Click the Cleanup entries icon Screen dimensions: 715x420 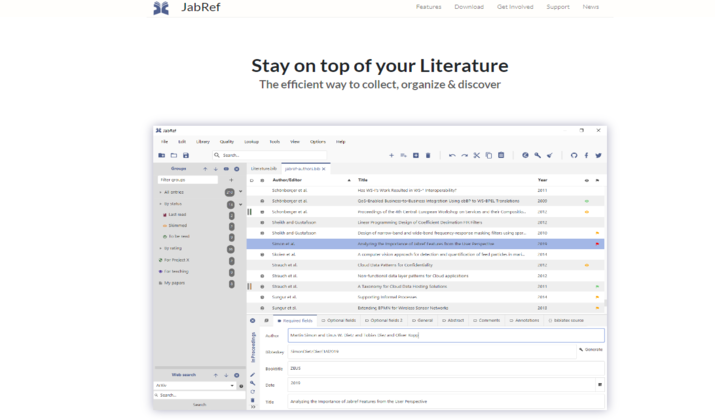coord(550,156)
